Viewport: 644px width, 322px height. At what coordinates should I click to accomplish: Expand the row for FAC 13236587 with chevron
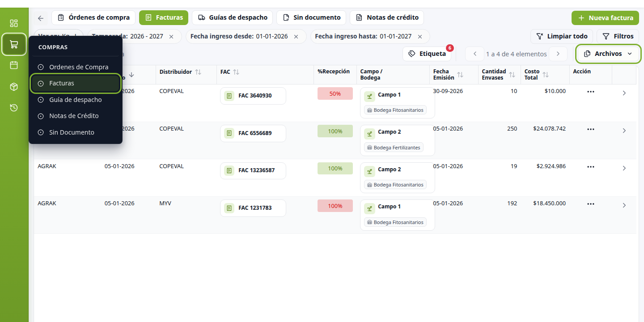[x=624, y=168]
